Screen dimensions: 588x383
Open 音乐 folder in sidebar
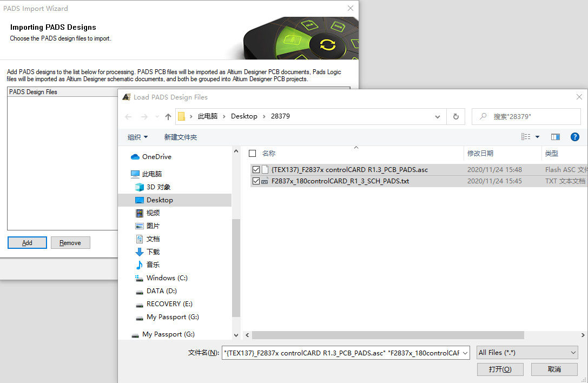(153, 265)
